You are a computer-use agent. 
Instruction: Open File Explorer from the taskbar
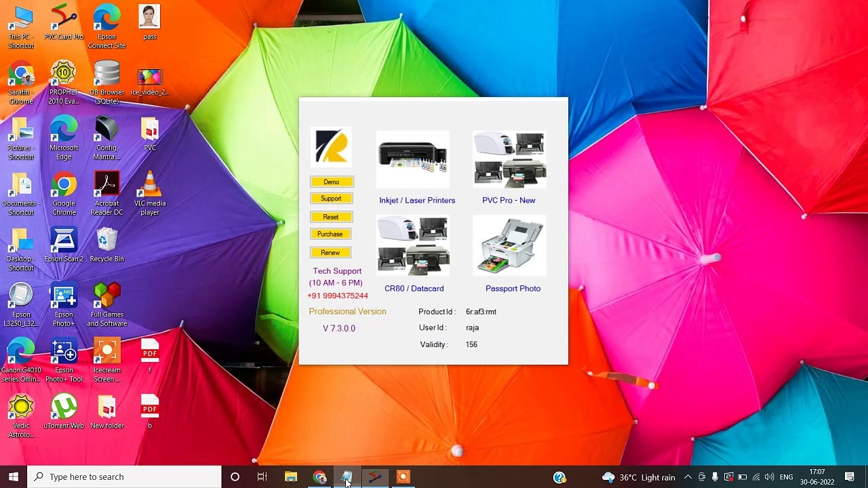click(x=291, y=477)
